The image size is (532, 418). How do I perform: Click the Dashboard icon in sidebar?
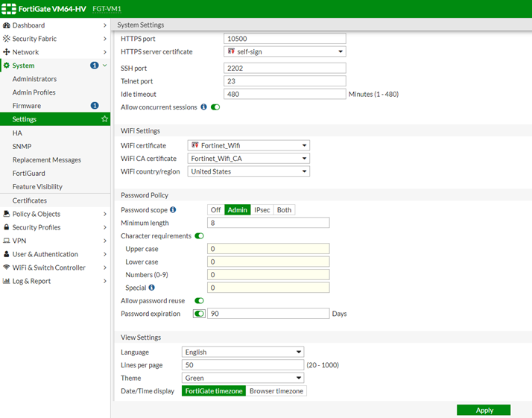7,25
